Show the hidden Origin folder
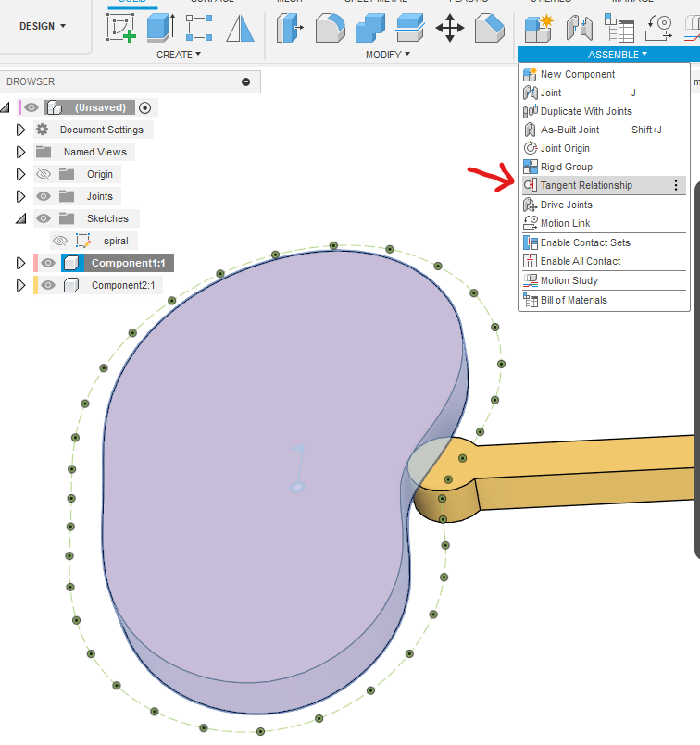The height and width of the screenshot is (745, 700). click(x=44, y=174)
